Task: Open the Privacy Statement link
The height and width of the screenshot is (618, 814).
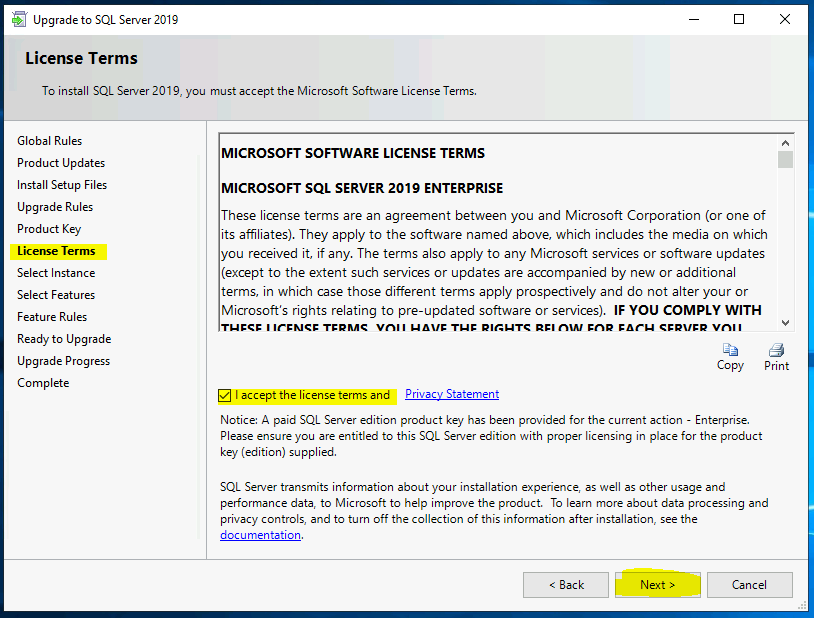Action: [x=452, y=394]
